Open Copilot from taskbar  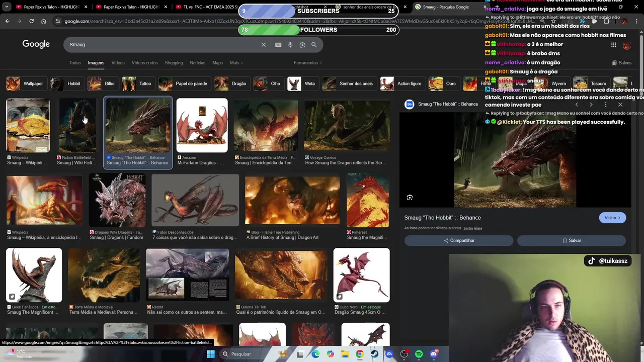(330, 354)
